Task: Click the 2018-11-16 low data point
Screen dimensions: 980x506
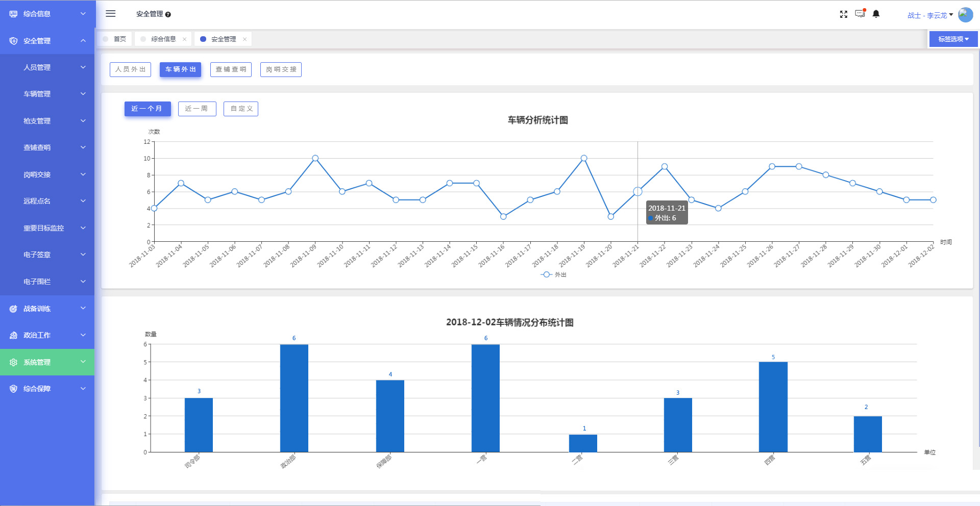Action: click(503, 216)
